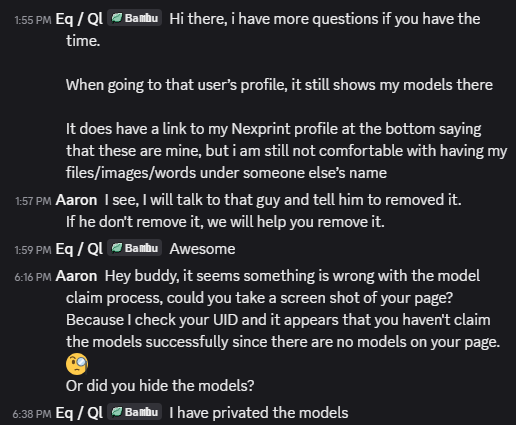The image size is (516, 425).
Task: Select the message about Nexprint profile link
Action: tap(286, 151)
